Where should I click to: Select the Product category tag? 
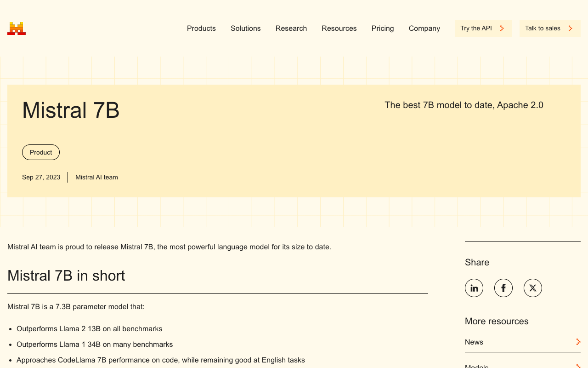pos(41,152)
